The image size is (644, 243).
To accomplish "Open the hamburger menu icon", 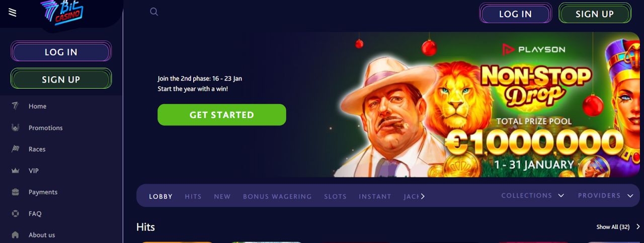I will click(13, 12).
